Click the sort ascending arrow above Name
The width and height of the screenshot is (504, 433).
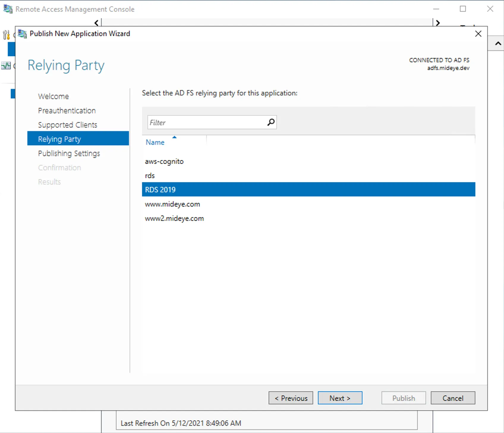coord(174,137)
